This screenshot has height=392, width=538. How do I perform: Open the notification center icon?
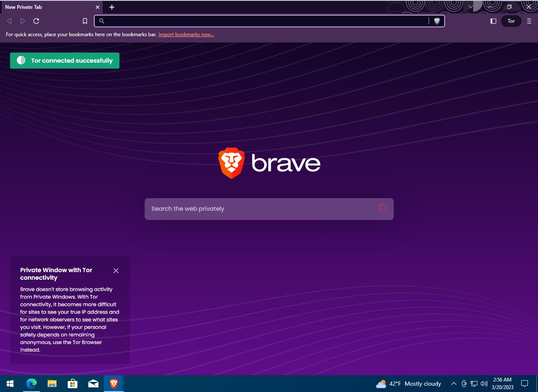tap(525, 384)
